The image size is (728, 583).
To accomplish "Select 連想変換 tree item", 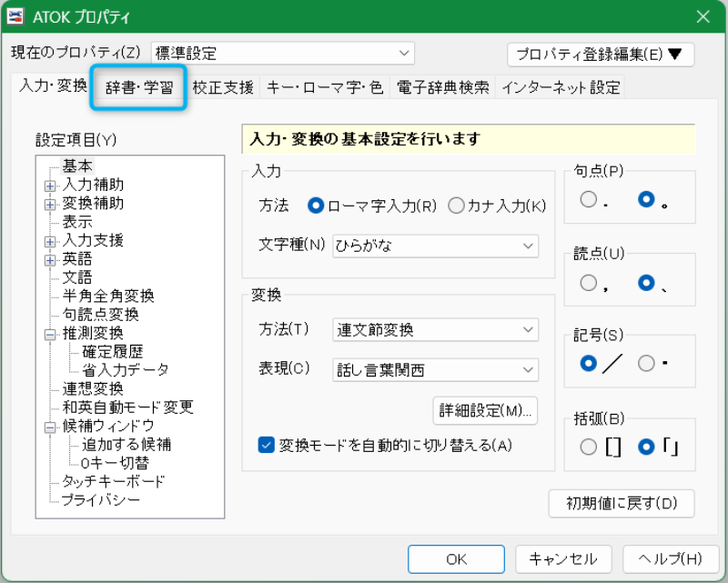I will [93, 389].
